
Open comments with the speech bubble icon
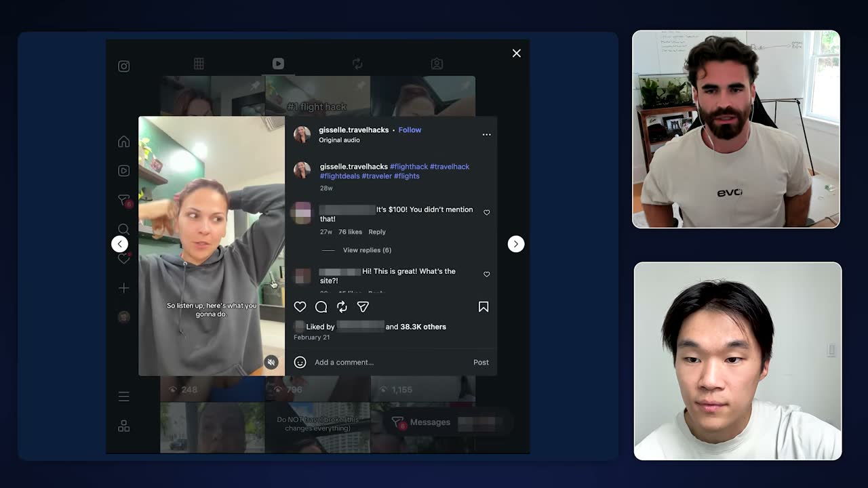click(321, 307)
